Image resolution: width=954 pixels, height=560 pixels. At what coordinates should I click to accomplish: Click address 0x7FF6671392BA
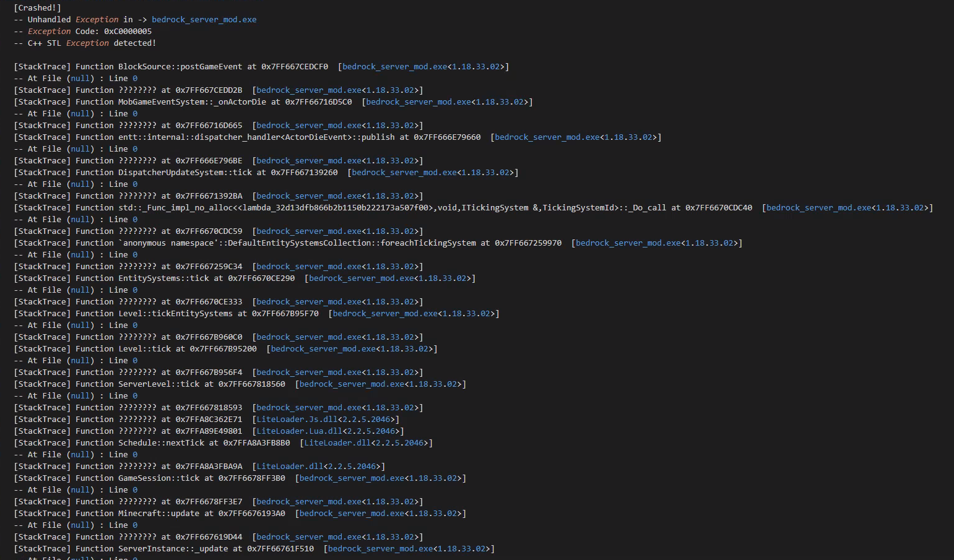click(209, 196)
